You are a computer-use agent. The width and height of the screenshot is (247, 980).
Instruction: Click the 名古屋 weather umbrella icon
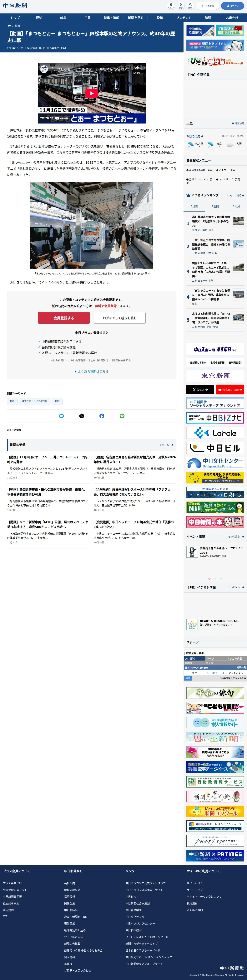(190, 145)
